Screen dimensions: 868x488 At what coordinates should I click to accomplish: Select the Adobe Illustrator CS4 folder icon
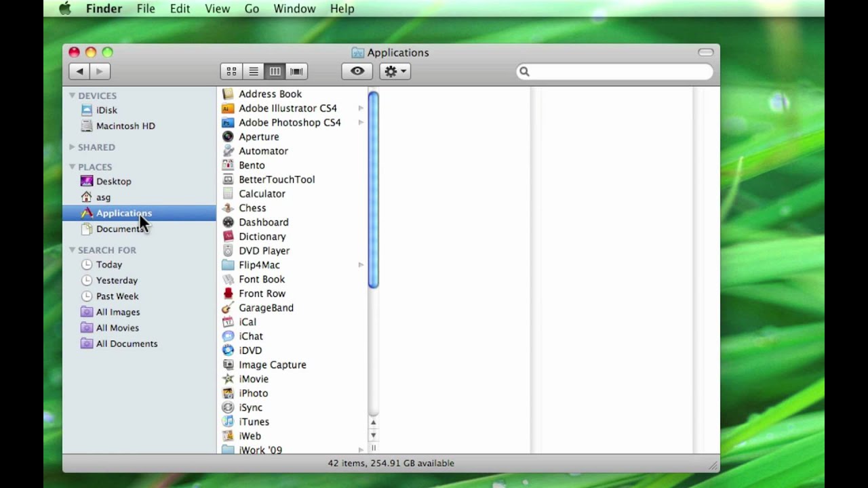click(x=228, y=108)
